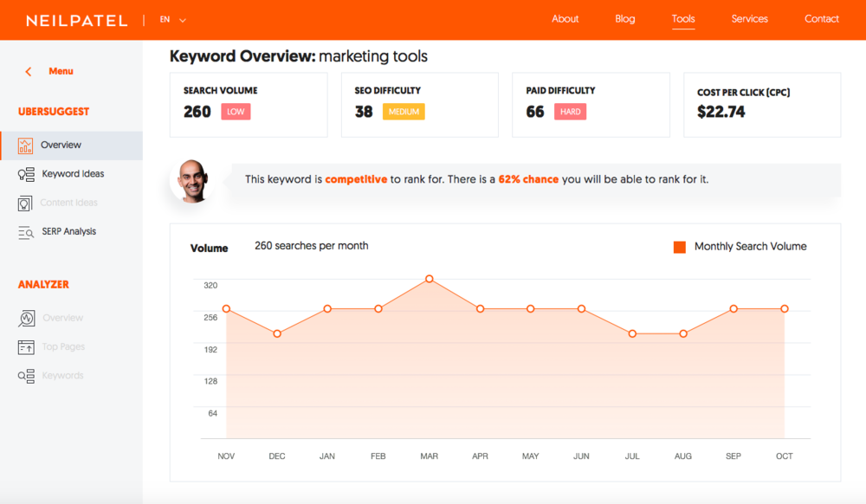Click the 62% chance text
Image resolution: width=866 pixels, height=504 pixels.
(x=528, y=179)
